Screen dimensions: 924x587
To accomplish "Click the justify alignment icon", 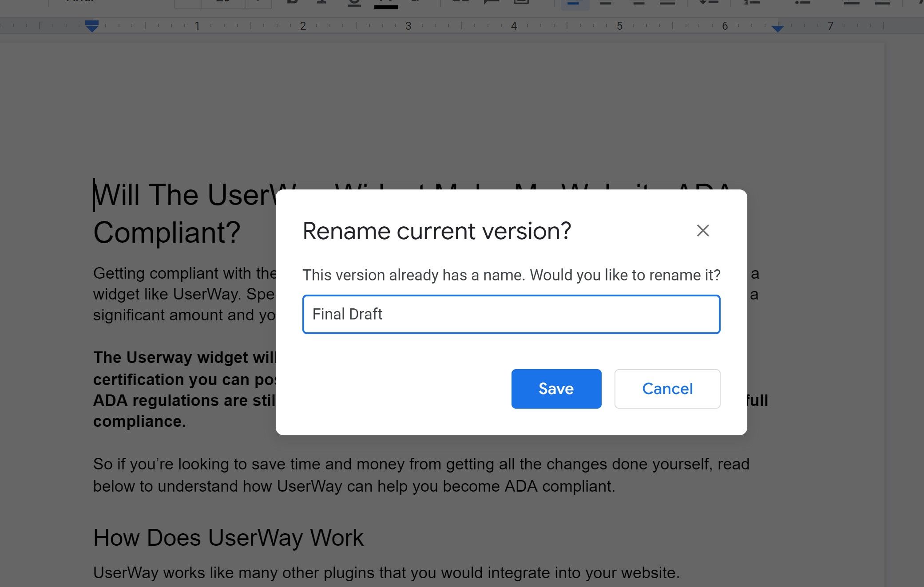I will click(x=667, y=4).
